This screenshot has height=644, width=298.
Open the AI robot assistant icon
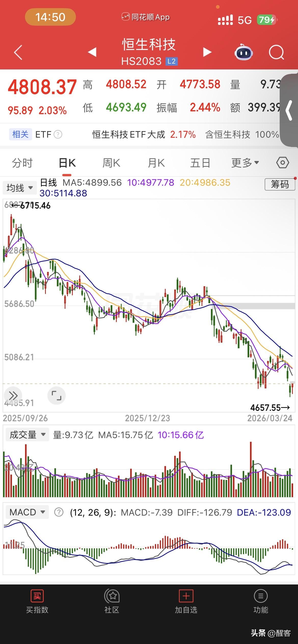243,52
